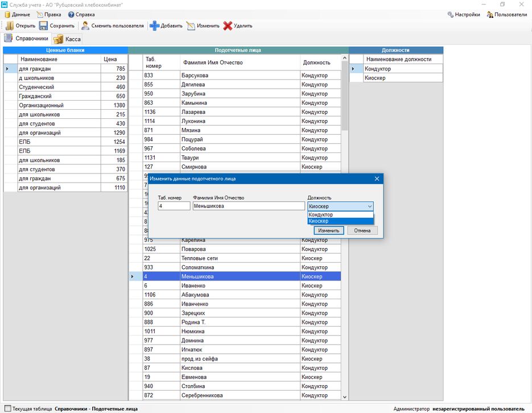Click the Изменить button in dialog

click(328, 230)
